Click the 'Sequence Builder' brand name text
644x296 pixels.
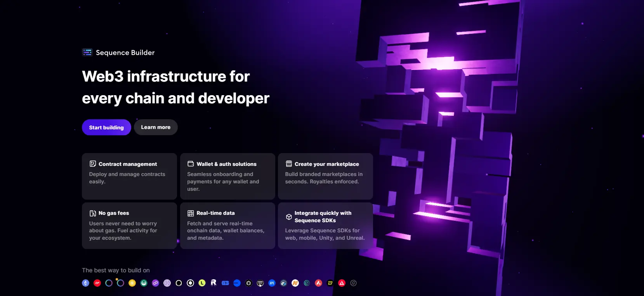click(x=125, y=52)
